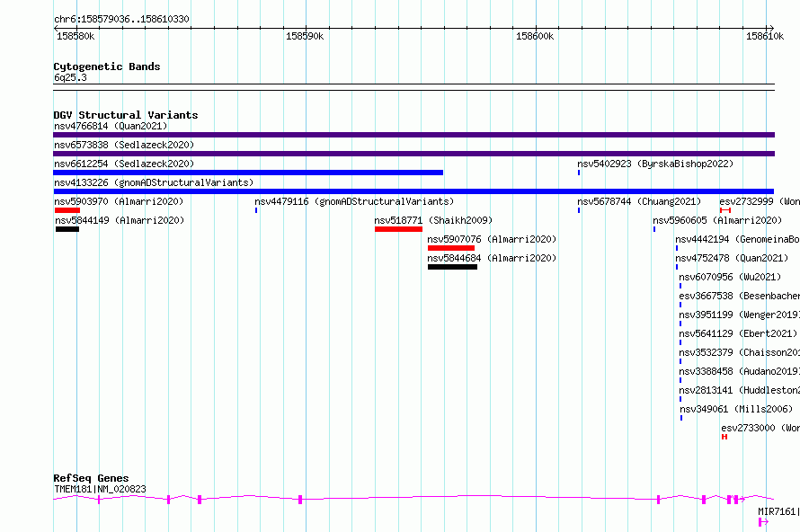
Task: Click the nsv4752478 (Quan2021) label
Action: click(732, 258)
